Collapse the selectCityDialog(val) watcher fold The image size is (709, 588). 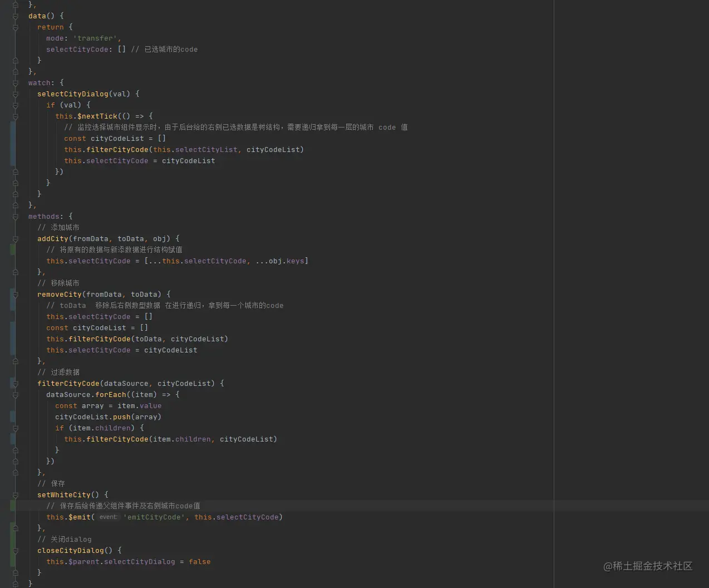pyautogui.click(x=16, y=94)
